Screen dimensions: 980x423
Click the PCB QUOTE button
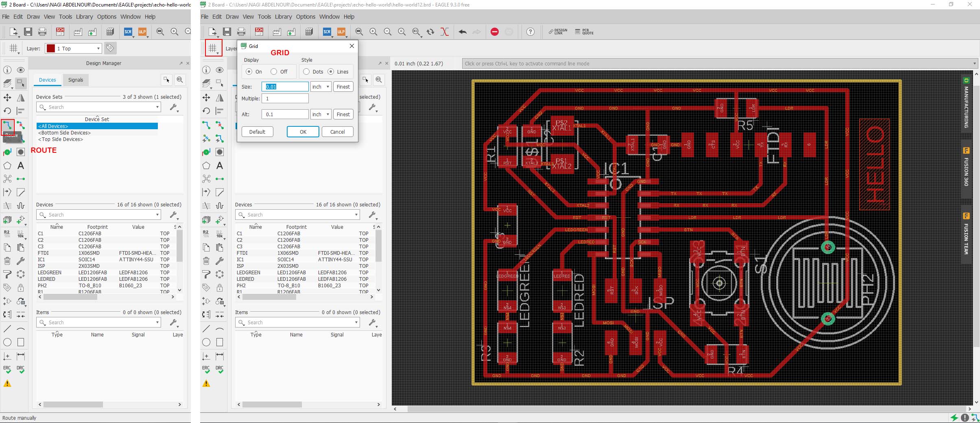pos(585,32)
